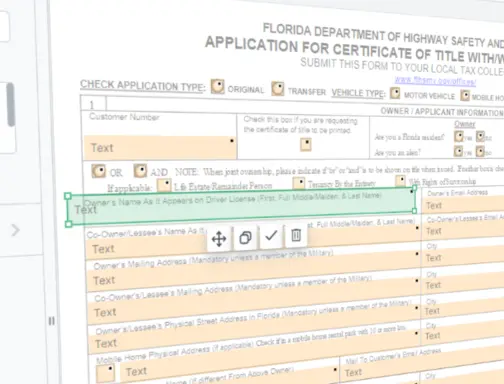Image resolution: width=504 pixels, height=384 pixels.
Task: Tick the certificate of title printed checkbox
Action: point(306,145)
